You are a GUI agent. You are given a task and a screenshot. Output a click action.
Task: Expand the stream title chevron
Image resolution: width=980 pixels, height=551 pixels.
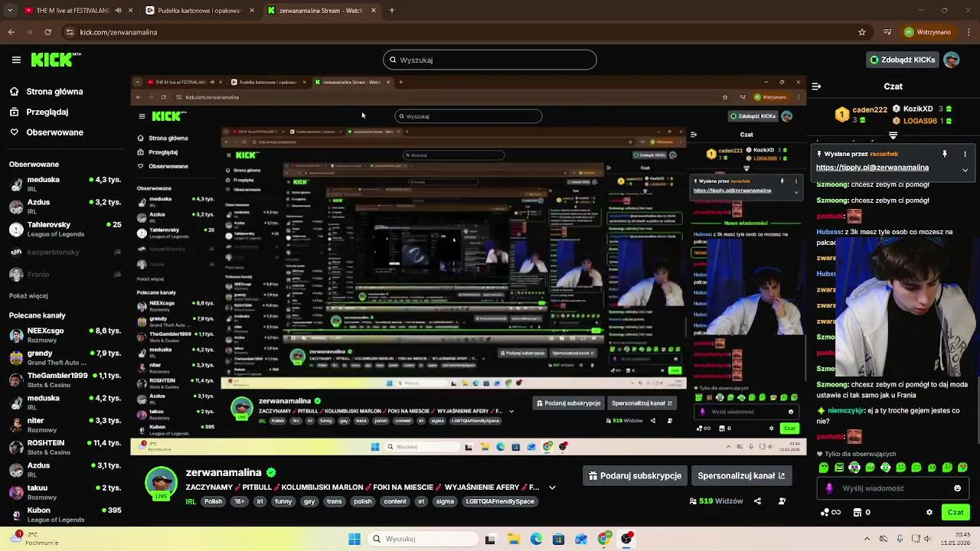(x=552, y=487)
